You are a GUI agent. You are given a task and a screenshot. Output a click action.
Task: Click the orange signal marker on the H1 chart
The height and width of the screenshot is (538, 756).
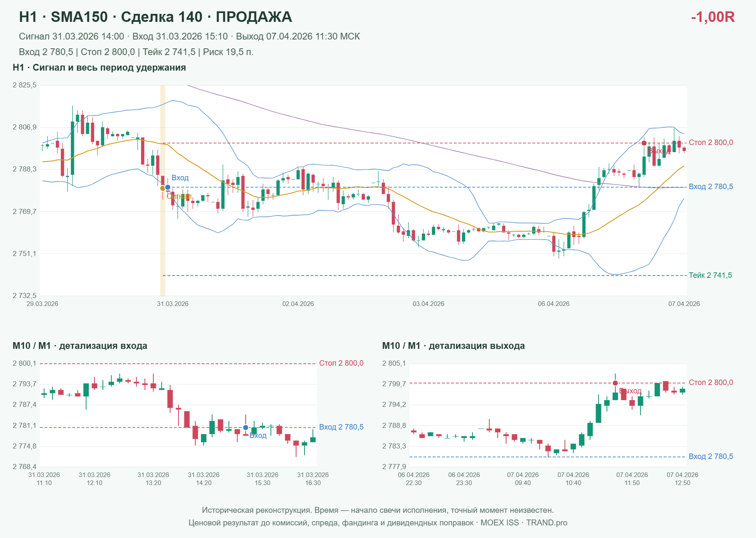(x=163, y=188)
